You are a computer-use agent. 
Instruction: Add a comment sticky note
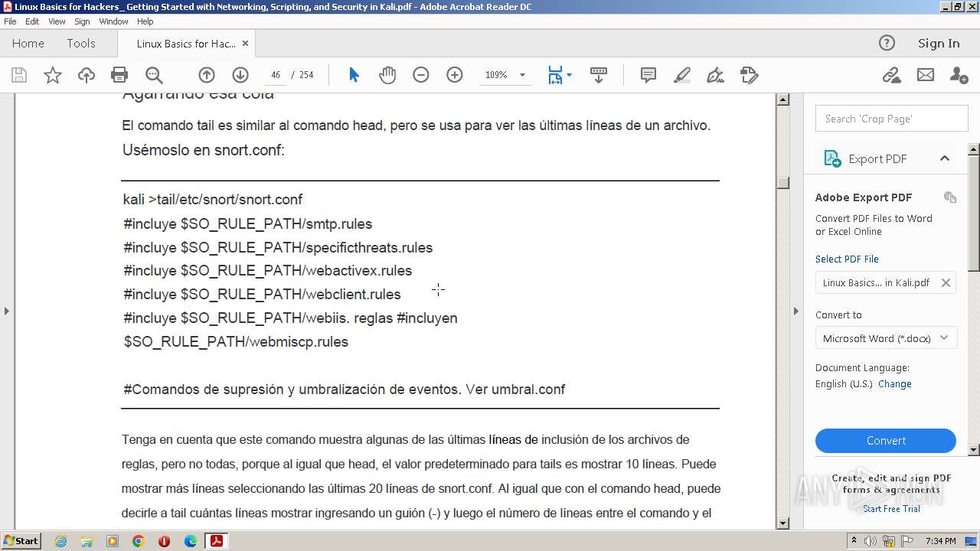coord(648,75)
